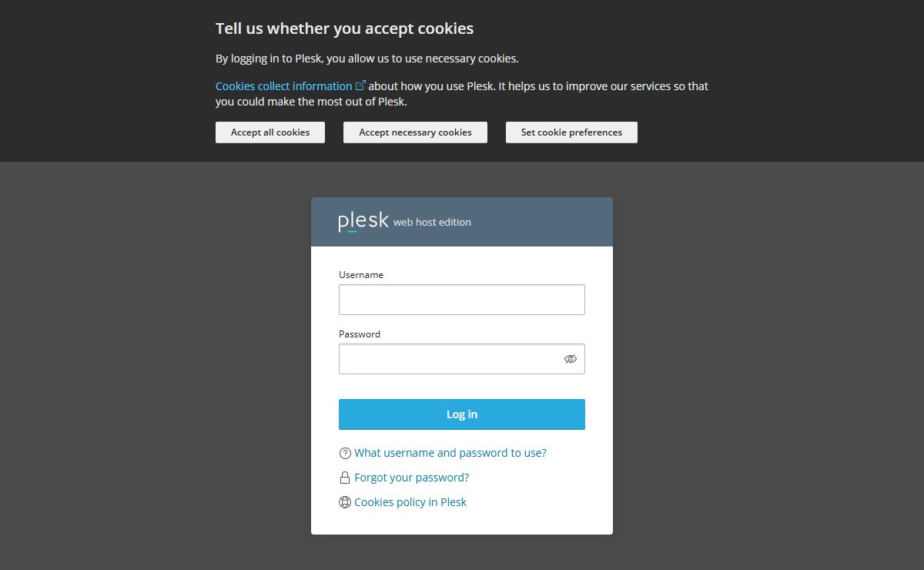Image resolution: width=924 pixels, height=570 pixels.
Task: Submit with the Log in button
Action: (462, 414)
